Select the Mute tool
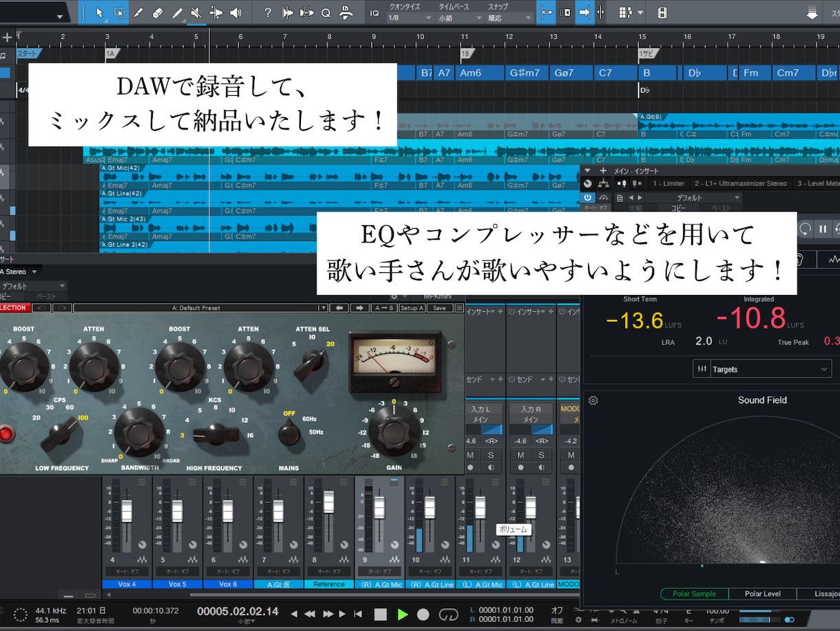This screenshot has height=631, width=840. tap(196, 12)
